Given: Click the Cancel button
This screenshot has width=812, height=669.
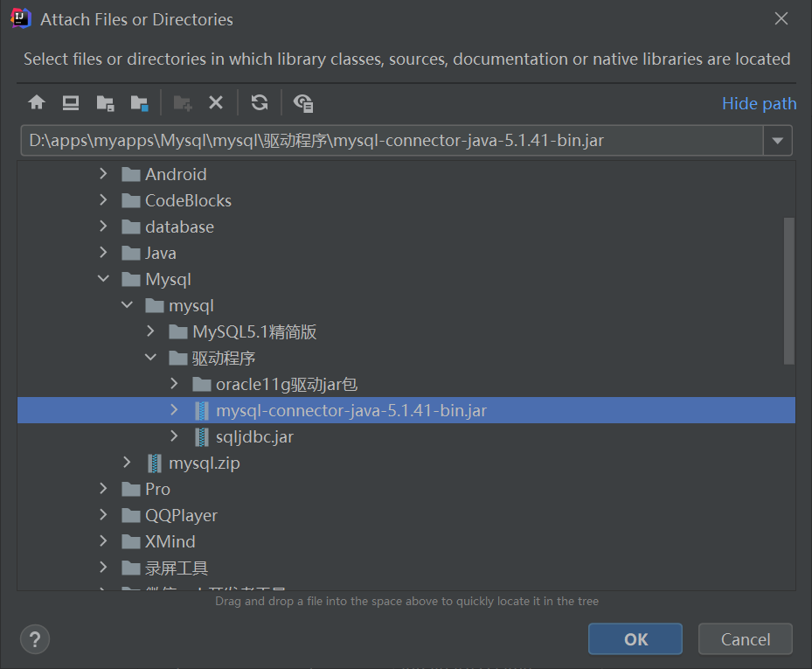Looking at the screenshot, I should [x=746, y=639].
